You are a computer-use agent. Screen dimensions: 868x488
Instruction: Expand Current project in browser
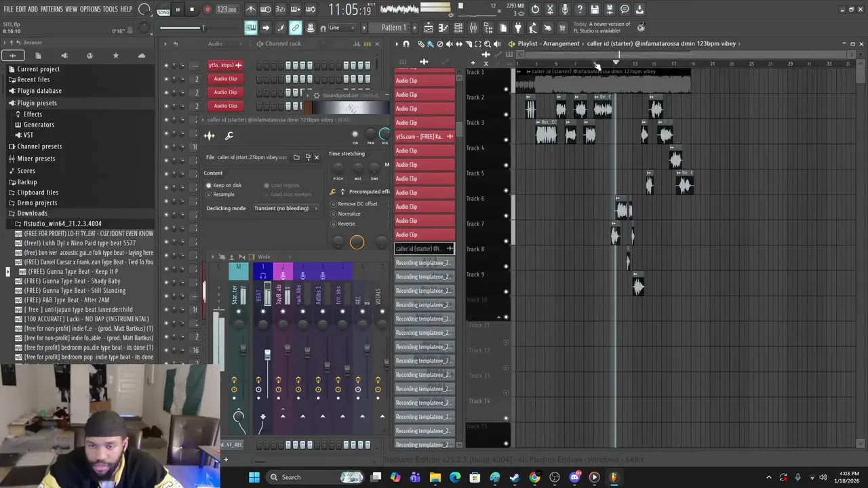tap(38, 69)
